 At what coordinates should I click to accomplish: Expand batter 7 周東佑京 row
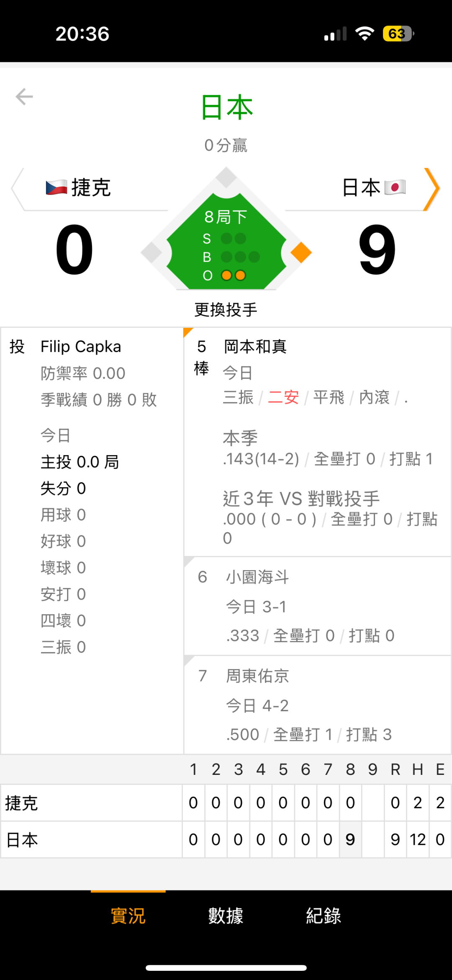(x=317, y=705)
